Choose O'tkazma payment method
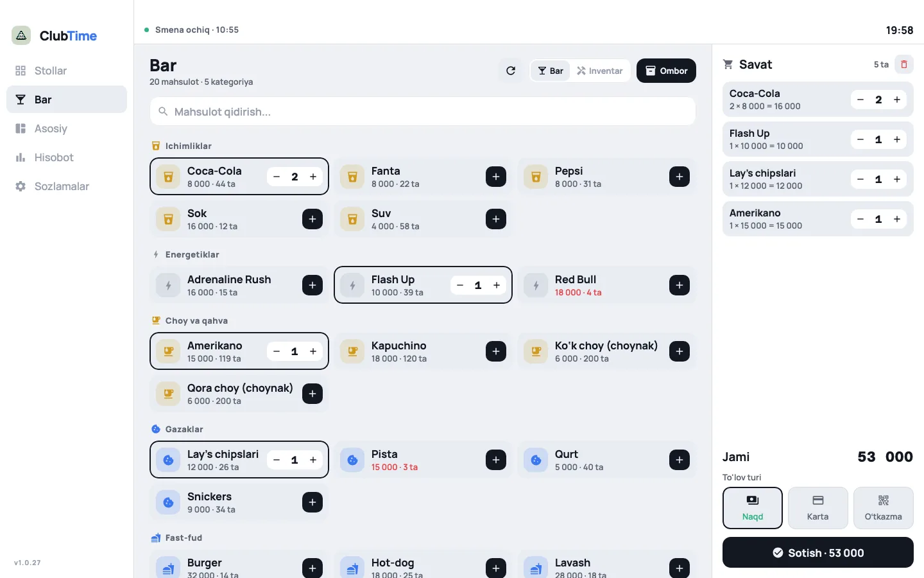 point(883,508)
